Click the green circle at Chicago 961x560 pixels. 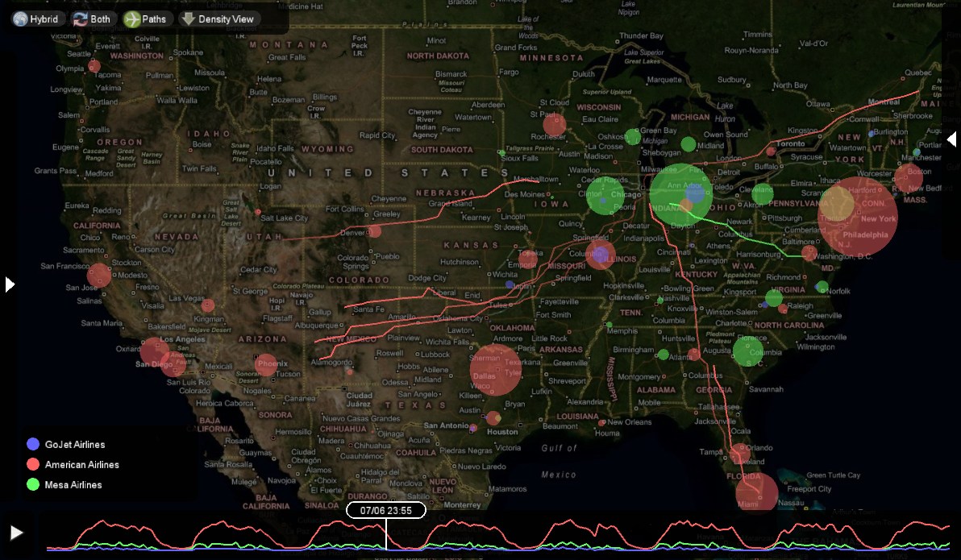coord(605,196)
